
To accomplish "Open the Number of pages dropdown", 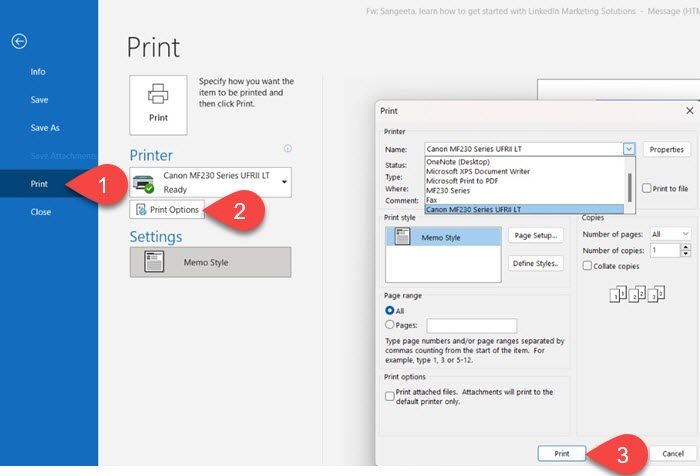I will click(x=671, y=234).
